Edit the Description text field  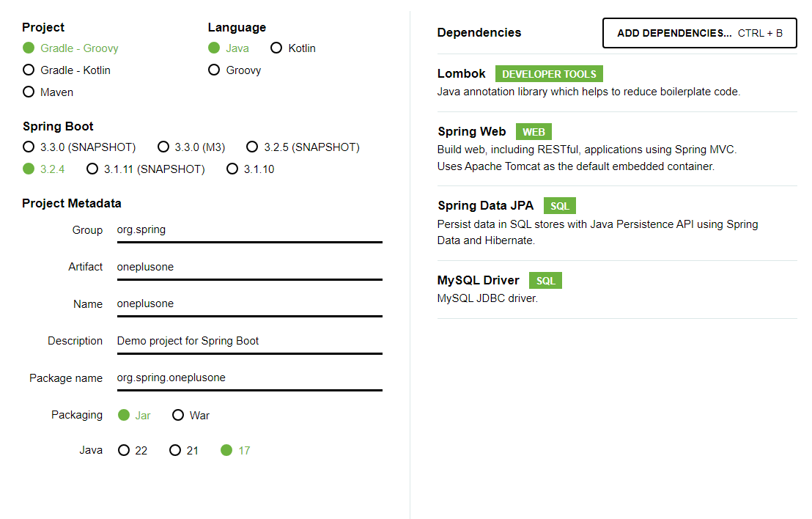[x=250, y=342]
